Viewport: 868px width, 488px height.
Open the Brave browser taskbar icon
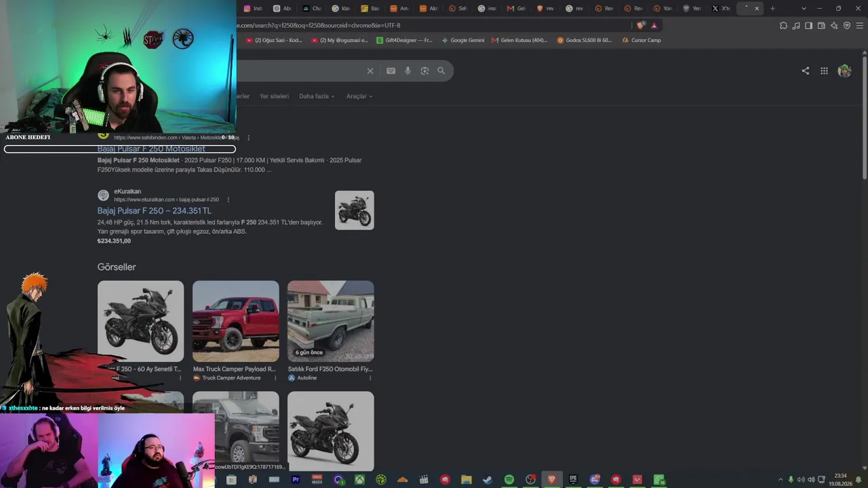pyautogui.click(x=552, y=480)
